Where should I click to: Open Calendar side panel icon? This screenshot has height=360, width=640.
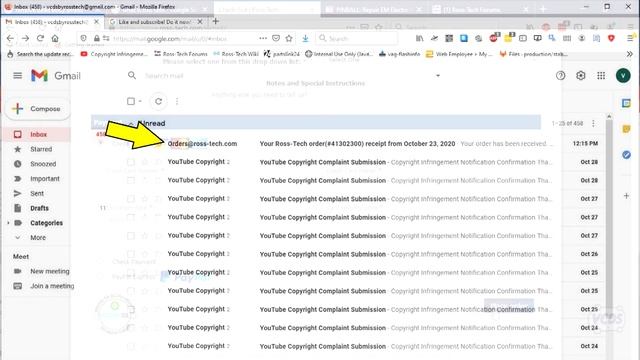(626, 103)
